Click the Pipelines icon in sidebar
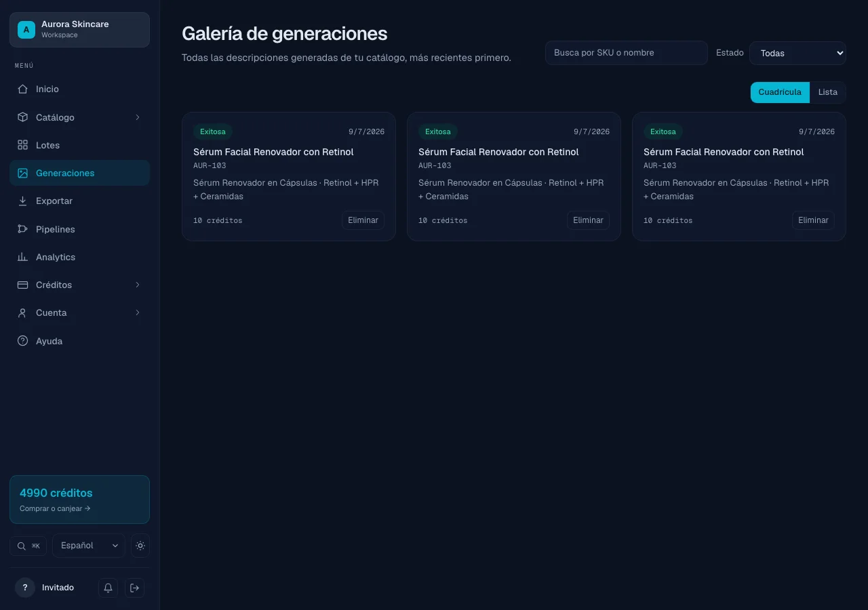Image resolution: width=868 pixels, height=610 pixels. (22, 229)
